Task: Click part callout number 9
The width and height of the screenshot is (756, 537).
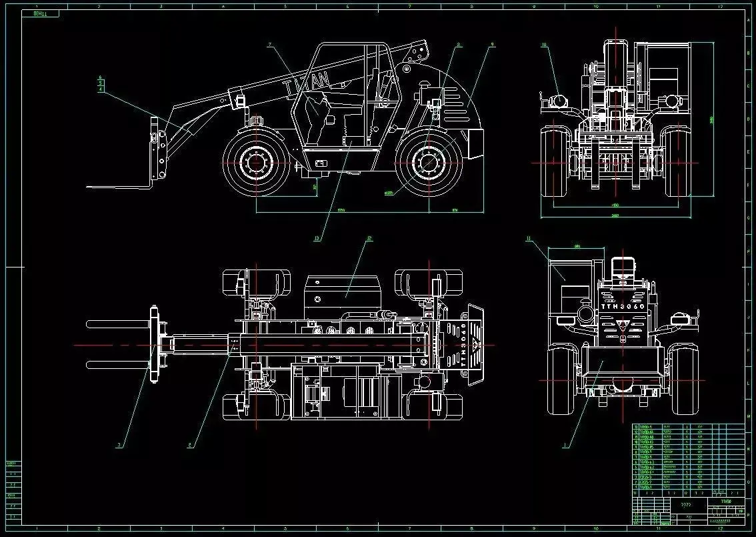Action: (x=492, y=45)
